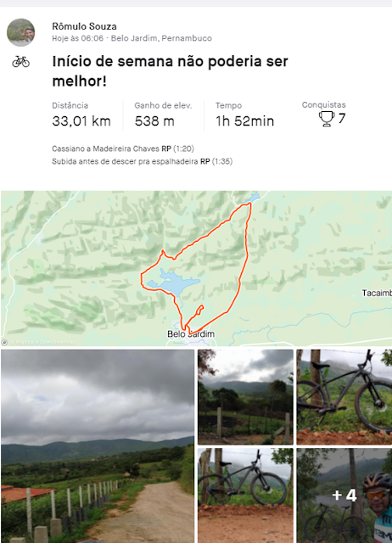Show the +4 more photos
The image size is (392, 543).
(x=344, y=495)
